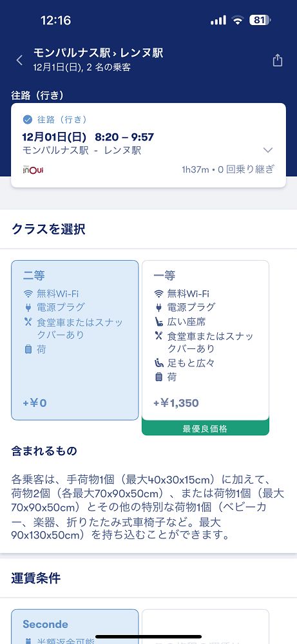The width and height of the screenshot is (297, 644).
Task: Select the 二等 class option
Action: click(x=75, y=340)
